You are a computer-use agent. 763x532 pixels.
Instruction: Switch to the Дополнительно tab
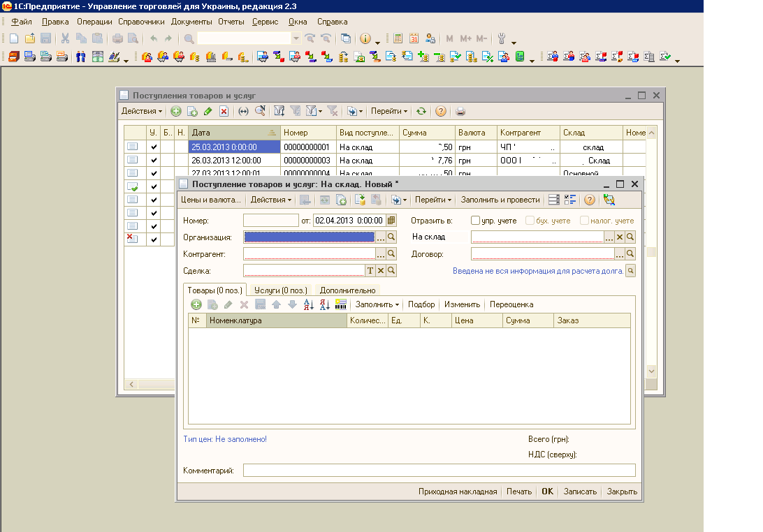coord(347,290)
